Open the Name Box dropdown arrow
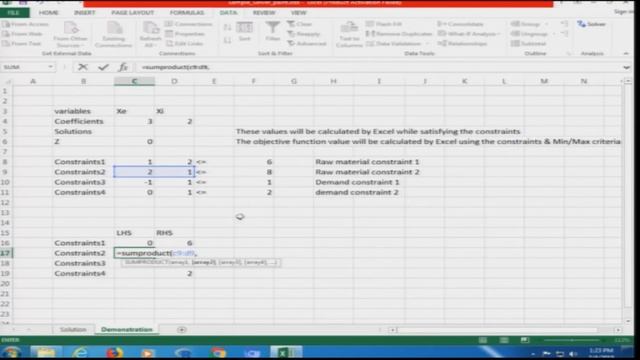The height and width of the screenshot is (360, 640). (x=50, y=67)
